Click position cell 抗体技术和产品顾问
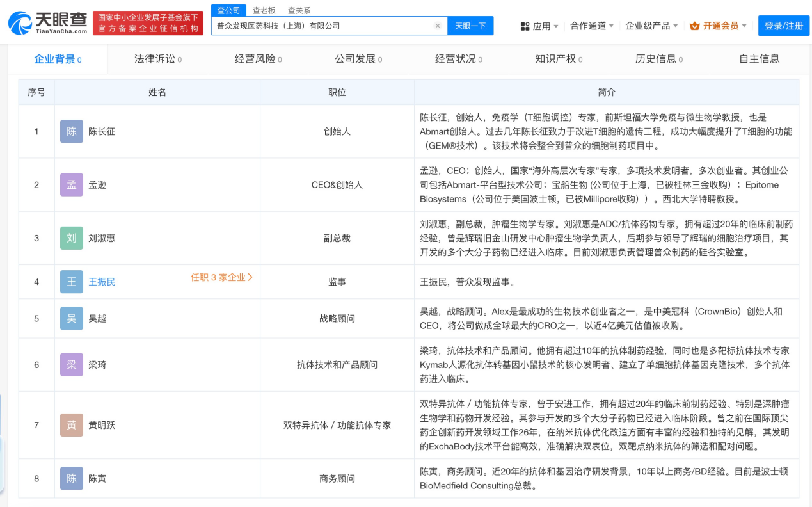The image size is (812, 507). tap(337, 364)
